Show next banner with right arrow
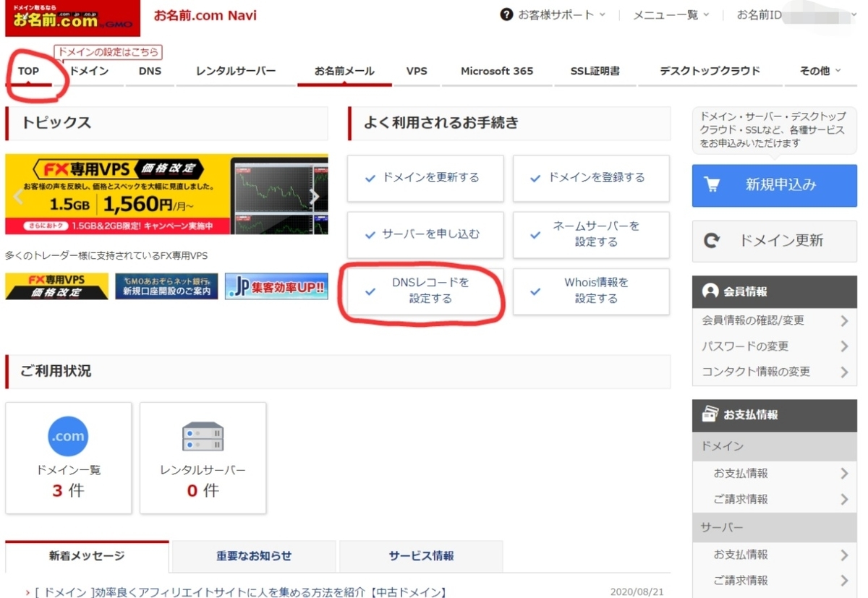Viewport: 868px width, 598px height. (314, 196)
